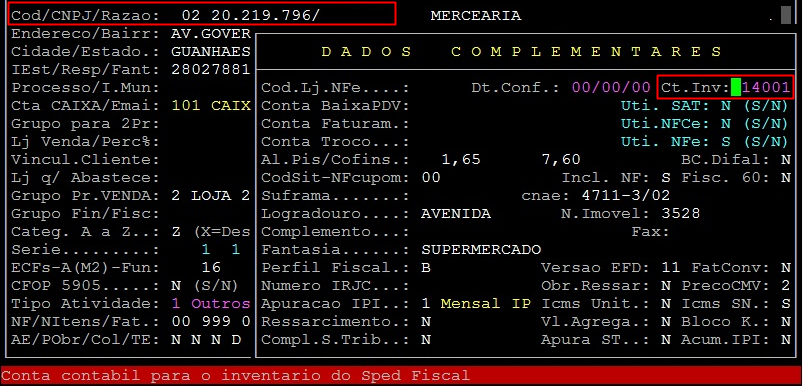
Task: Click the DADOS COMPLEMENTARES title
Action: click(521, 52)
